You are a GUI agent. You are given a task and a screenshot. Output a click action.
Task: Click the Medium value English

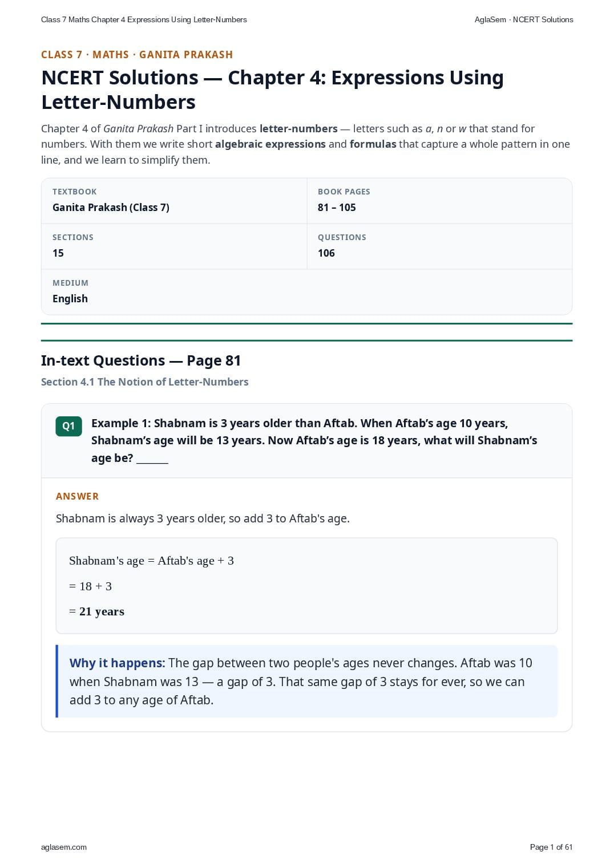(70, 299)
